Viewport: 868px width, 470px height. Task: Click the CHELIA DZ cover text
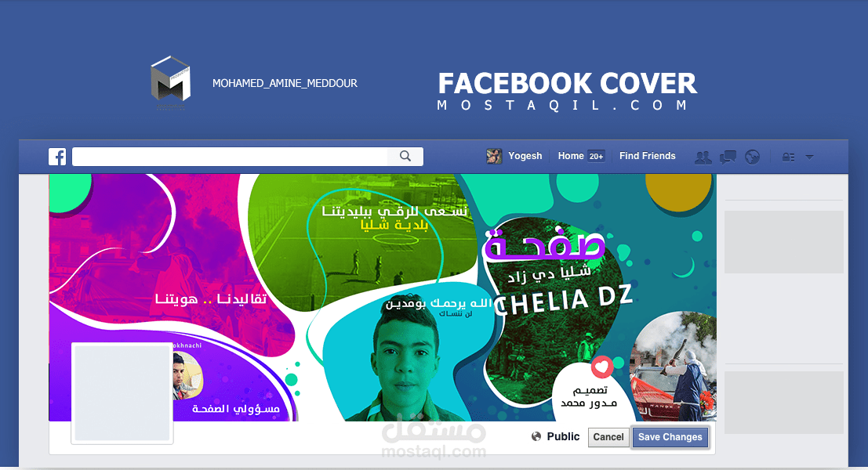coord(563,301)
